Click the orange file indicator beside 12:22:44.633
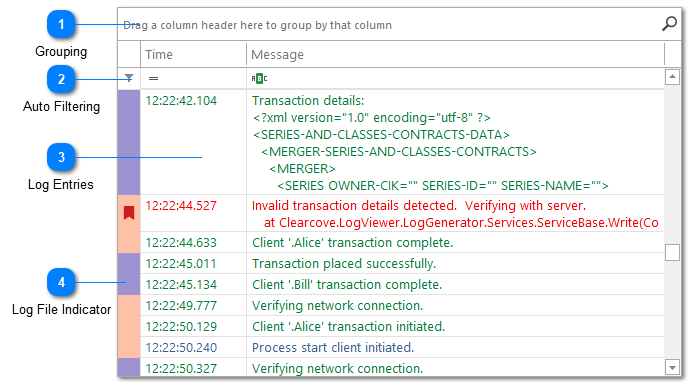This screenshot has width=691, height=386. click(129, 242)
